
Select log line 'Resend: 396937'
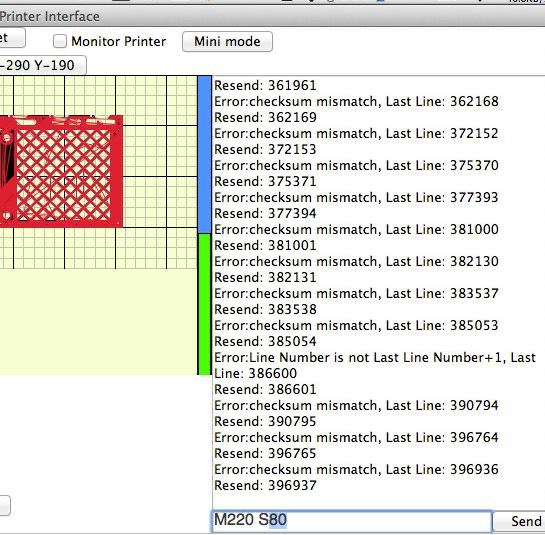pos(265,485)
